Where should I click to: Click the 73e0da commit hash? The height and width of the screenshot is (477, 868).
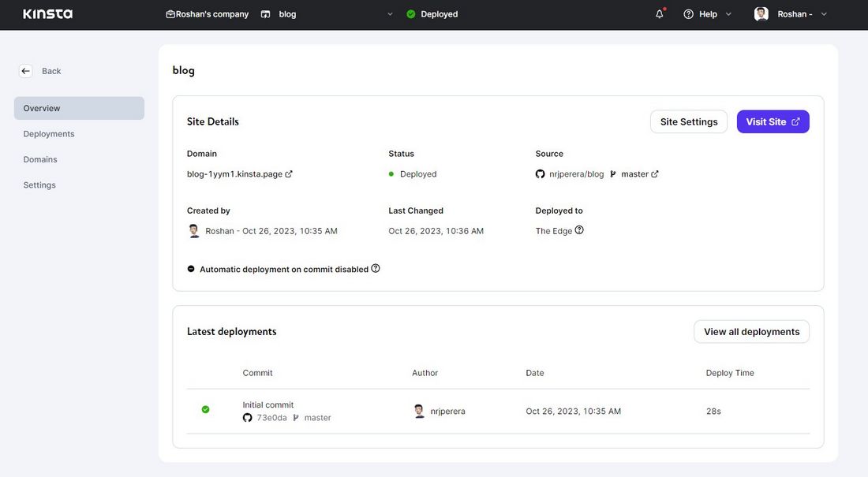pos(271,418)
